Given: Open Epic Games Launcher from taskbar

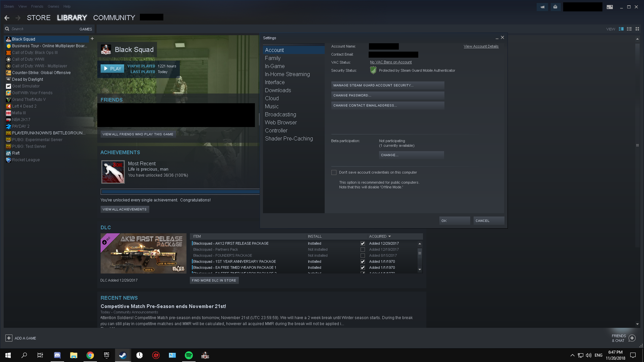Looking at the screenshot, I should (107, 355).
